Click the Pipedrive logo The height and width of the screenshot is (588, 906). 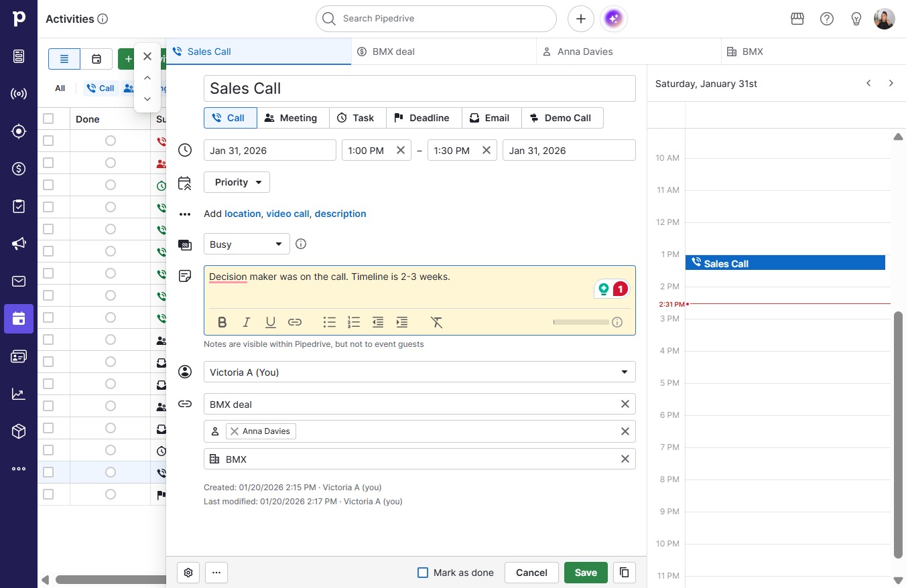[x=19, y=19]
